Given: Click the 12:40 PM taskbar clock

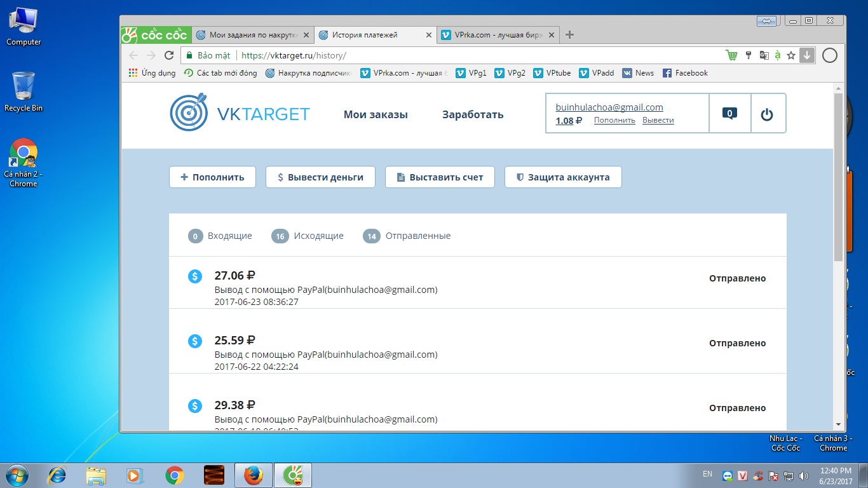Looking at the screenshot, I should click(836, 475).
